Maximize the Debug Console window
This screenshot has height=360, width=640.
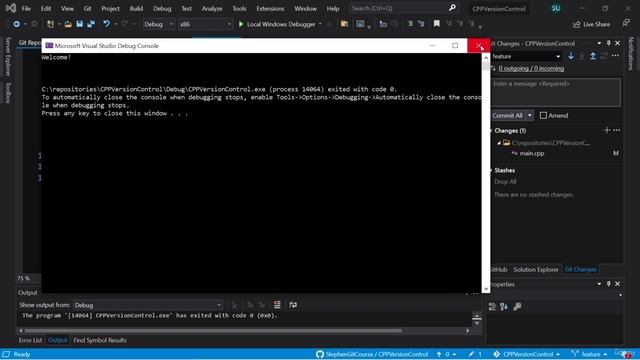pos(455,45)
